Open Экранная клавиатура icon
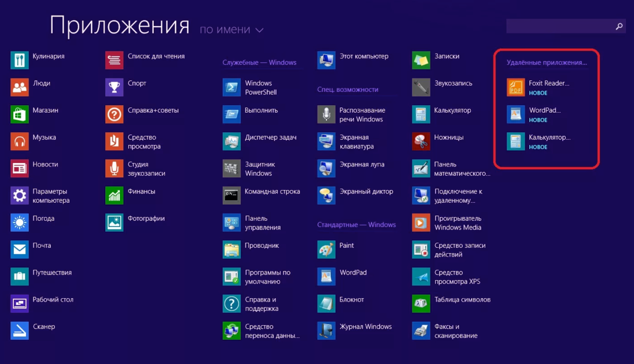 pos(326,142)
